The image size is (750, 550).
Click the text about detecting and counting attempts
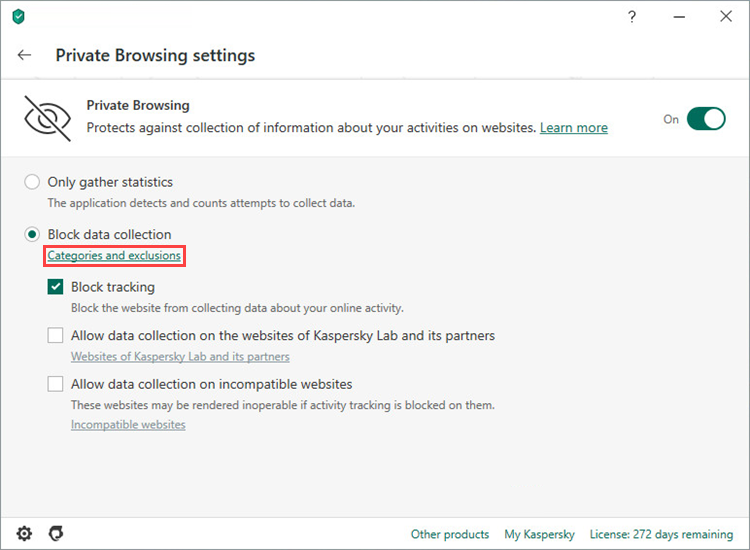click(x=201, y=203)
